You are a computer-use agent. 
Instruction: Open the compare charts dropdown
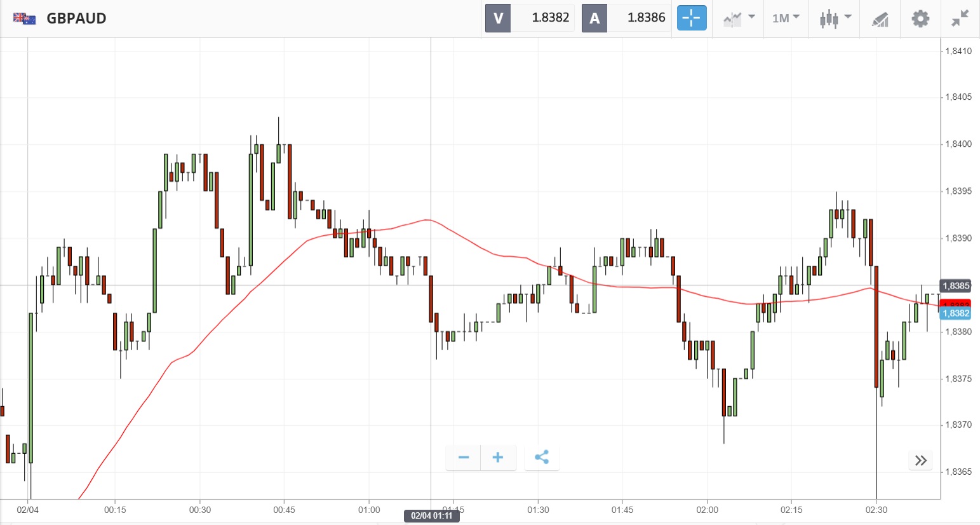[x=739, y=18]
